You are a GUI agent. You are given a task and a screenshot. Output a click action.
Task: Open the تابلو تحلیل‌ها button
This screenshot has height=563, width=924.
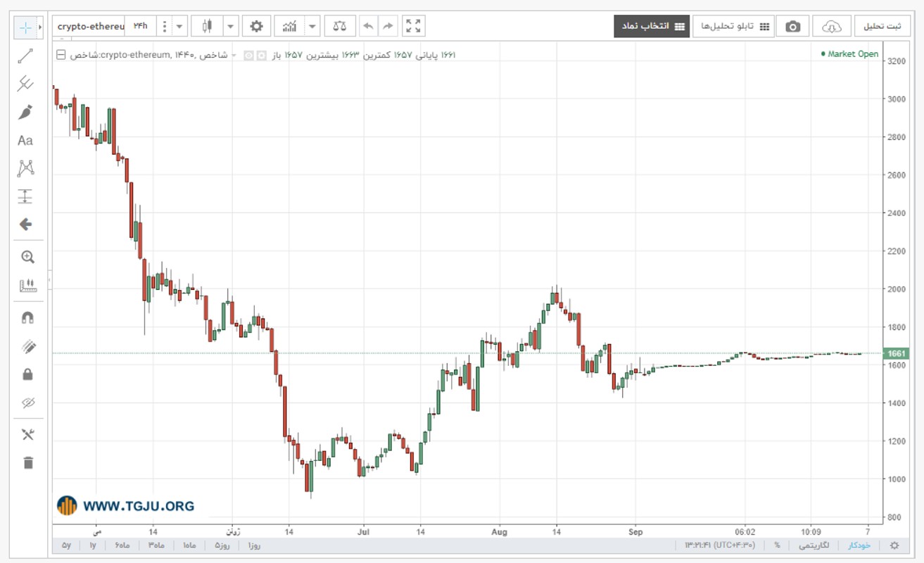(x=733, y=27)
